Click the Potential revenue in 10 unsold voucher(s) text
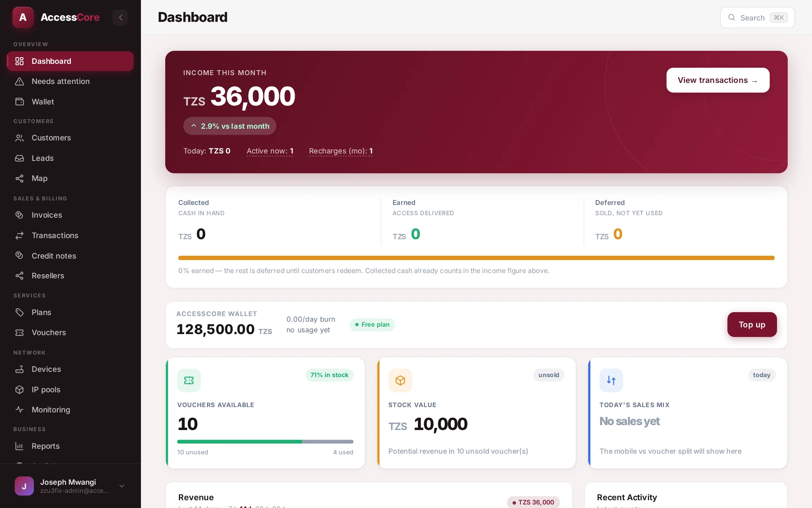 coord(458,452)
